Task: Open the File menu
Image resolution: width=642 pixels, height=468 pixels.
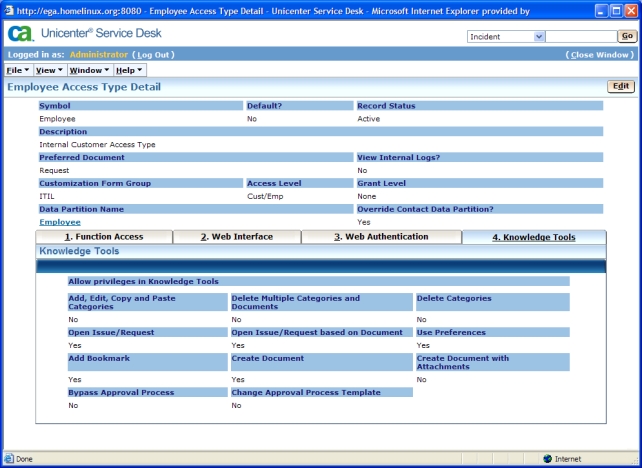Action: pyautogui.click(x=18, y=70)
